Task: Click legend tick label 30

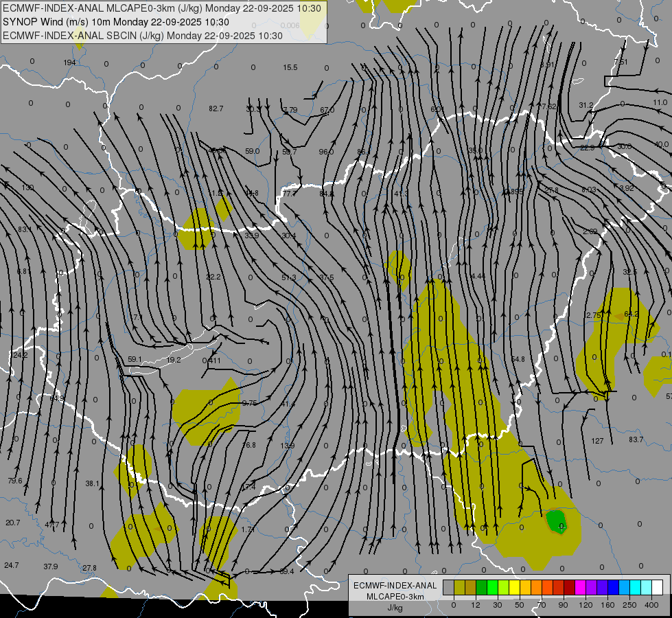Action: click(x=497, y=605)
